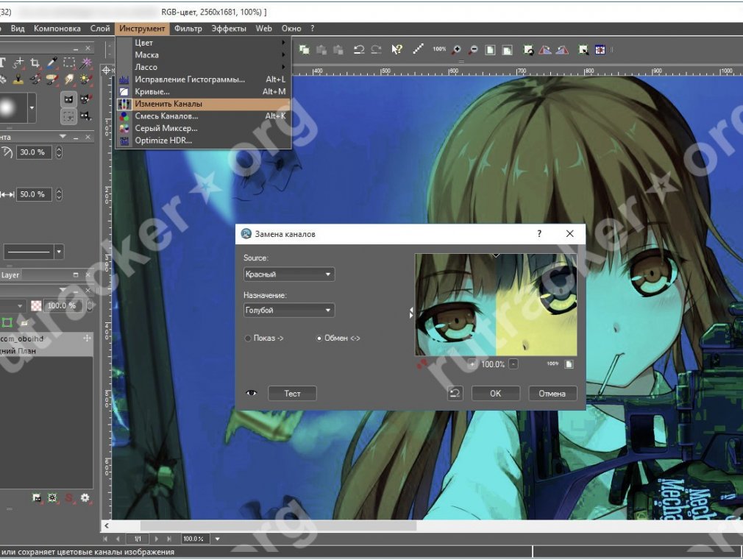Select the Text tool
This screenshot has height=560, width=743.
pos(2,63)
